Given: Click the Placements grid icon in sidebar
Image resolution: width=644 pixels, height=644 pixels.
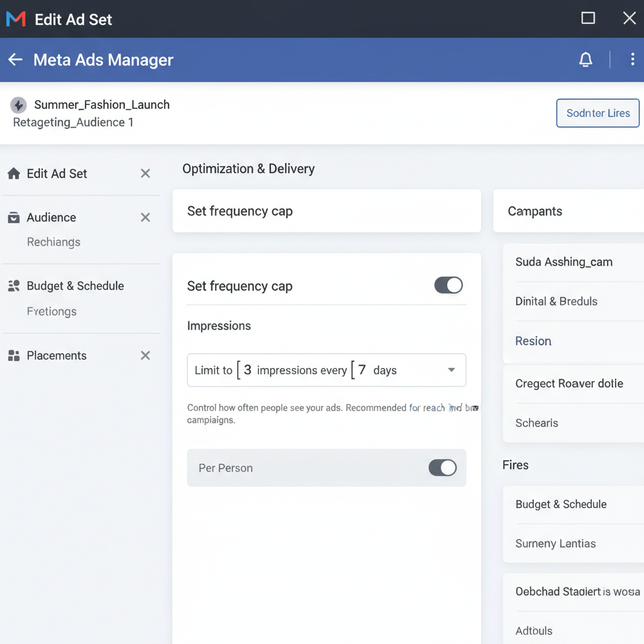Looking at the screenshot, I should click(x=13, y=356).
